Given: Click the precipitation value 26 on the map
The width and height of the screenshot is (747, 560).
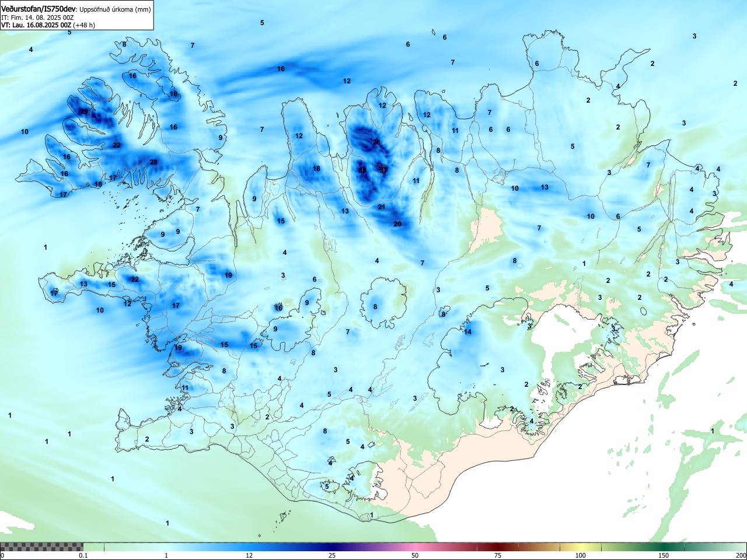Looking at the screenshot, I should point(376,142).
